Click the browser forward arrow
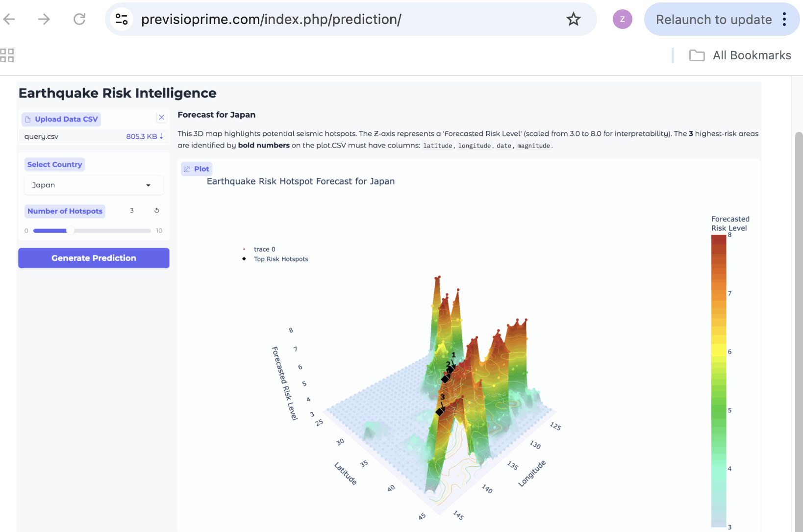 tap(44, 19)
